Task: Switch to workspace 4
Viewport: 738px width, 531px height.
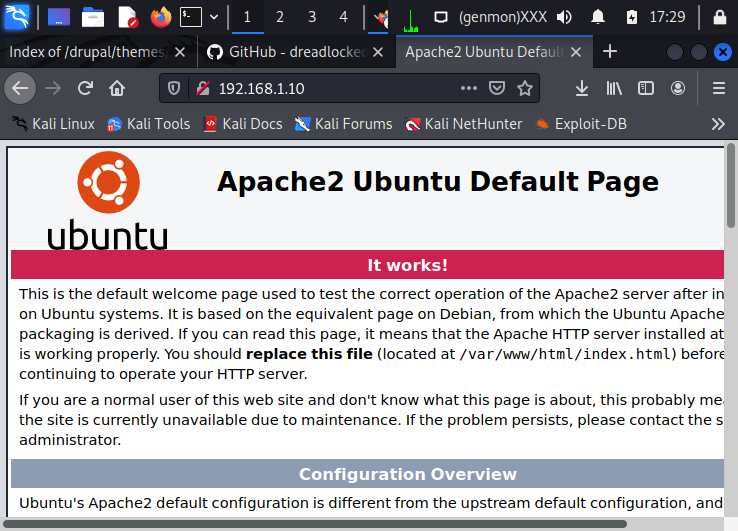Action: (343, 17)
